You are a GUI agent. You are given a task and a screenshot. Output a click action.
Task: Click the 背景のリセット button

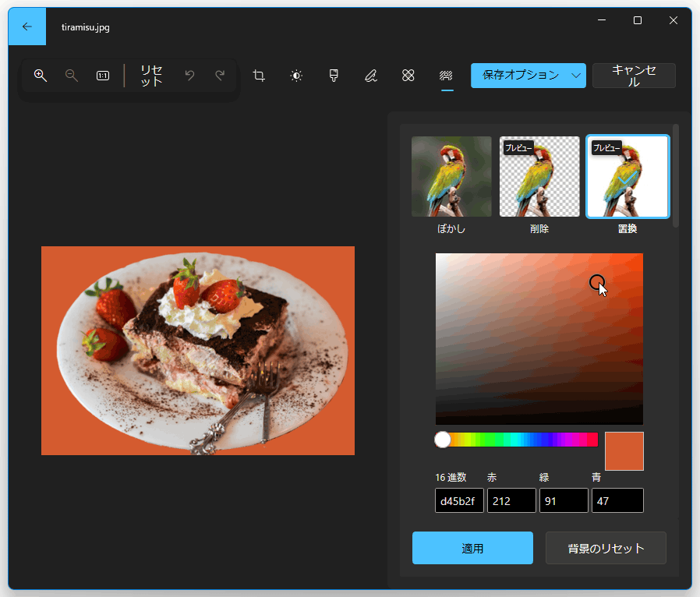[x=606, y=548]
